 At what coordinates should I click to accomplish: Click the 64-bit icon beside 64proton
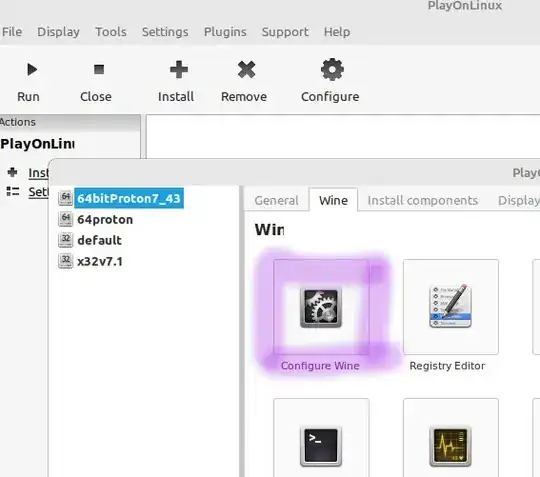(65, 219)
